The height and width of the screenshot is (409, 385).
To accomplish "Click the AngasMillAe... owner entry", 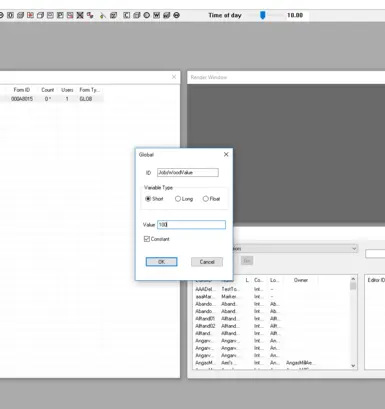I will [x=301, y=362].
